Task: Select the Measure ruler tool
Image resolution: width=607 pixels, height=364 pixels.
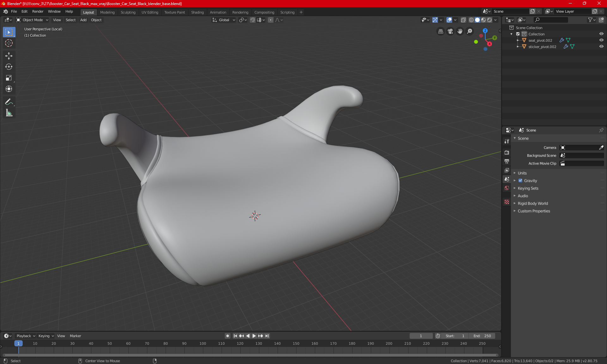Action: pyautogui.click(x=9, y=113)
